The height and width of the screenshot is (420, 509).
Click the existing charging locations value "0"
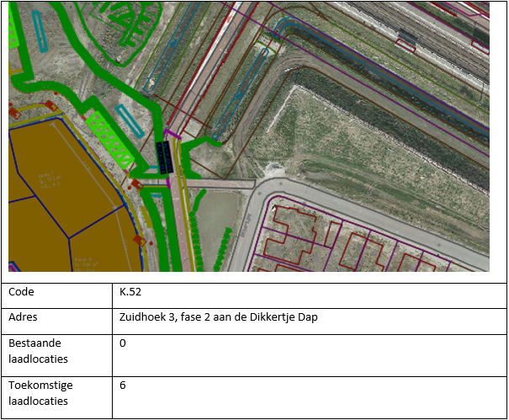pos(123,343)
